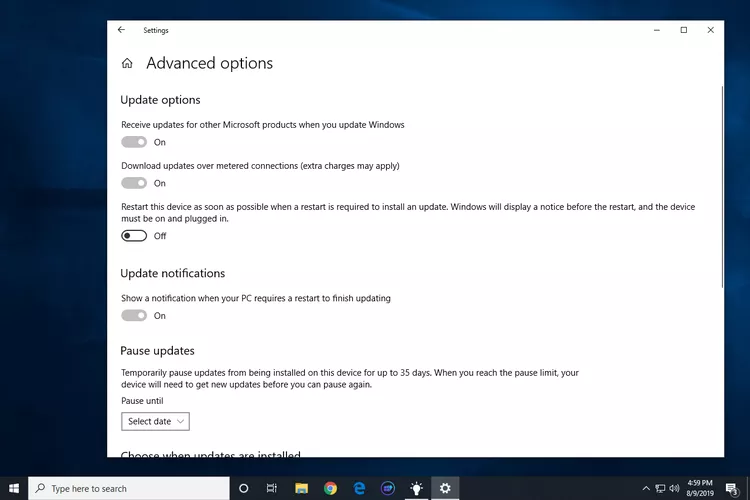Open the Windows Start menu
Image resolution: width=750 pixels, height=500 pixels.
coord(14,488)
